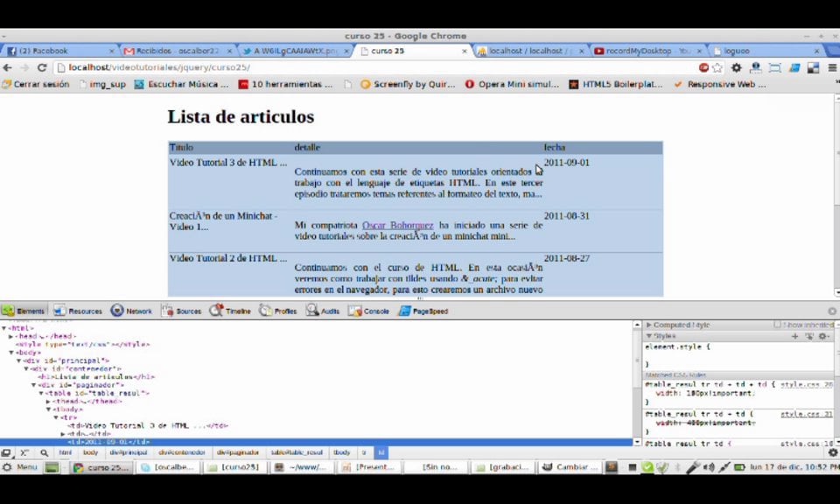Screen dimensions: 840x504
Task: Close the DevTools panel
Action: coord(832,311)
